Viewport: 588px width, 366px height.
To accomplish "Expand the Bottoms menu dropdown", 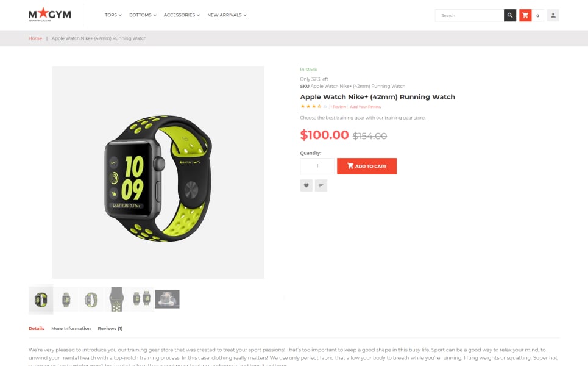I will (x=143, y=15).
